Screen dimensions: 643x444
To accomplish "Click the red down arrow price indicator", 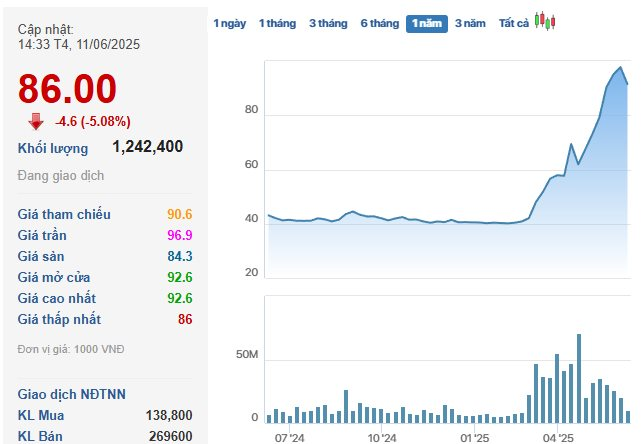I will tap(36, 121).
